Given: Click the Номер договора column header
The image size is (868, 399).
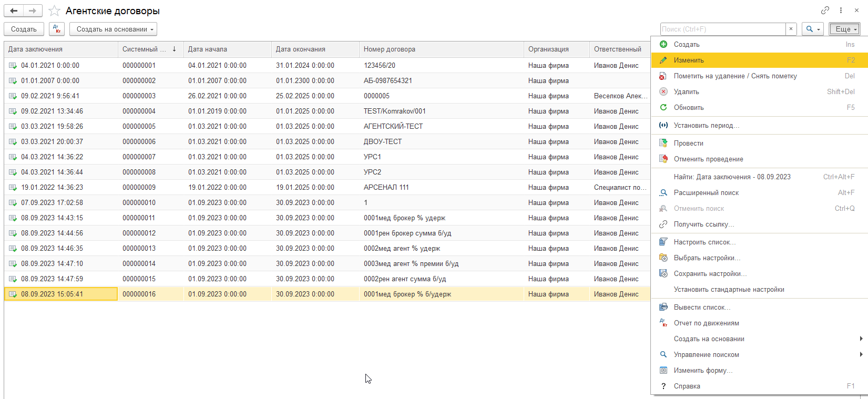Looking at the screenshot, I should pos(442,49).
